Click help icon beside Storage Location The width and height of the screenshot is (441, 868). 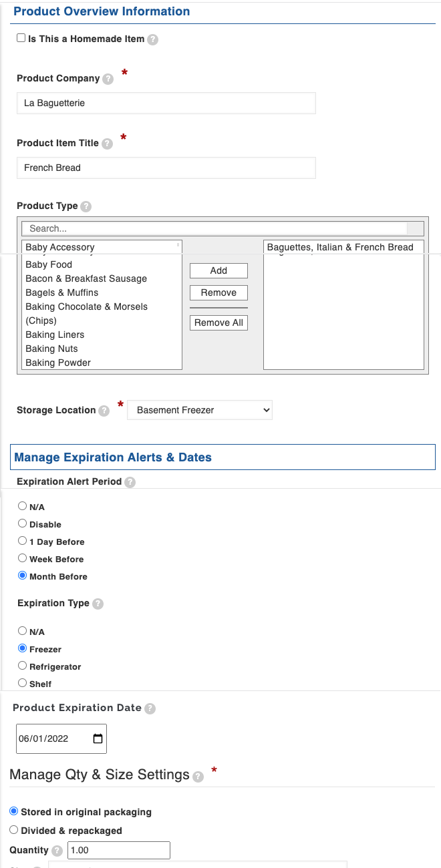[104, 411]
